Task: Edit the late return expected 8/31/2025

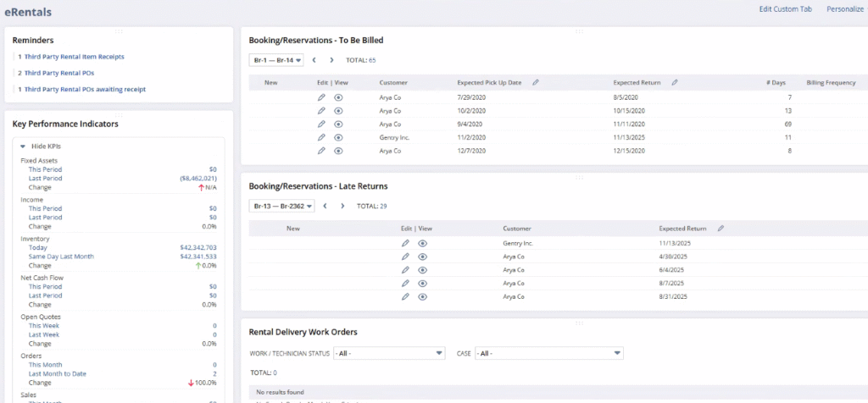Action: [x=405, y=296]
